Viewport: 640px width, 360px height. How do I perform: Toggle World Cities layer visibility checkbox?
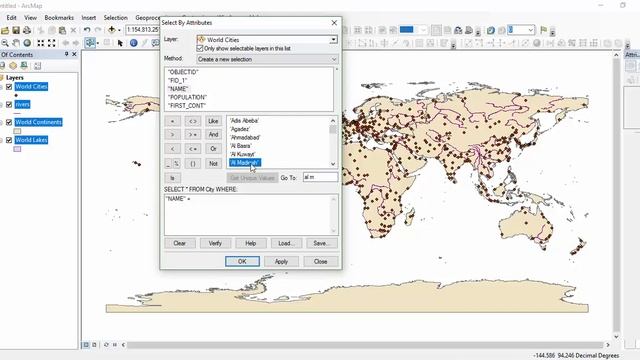[x=9, y=87]
